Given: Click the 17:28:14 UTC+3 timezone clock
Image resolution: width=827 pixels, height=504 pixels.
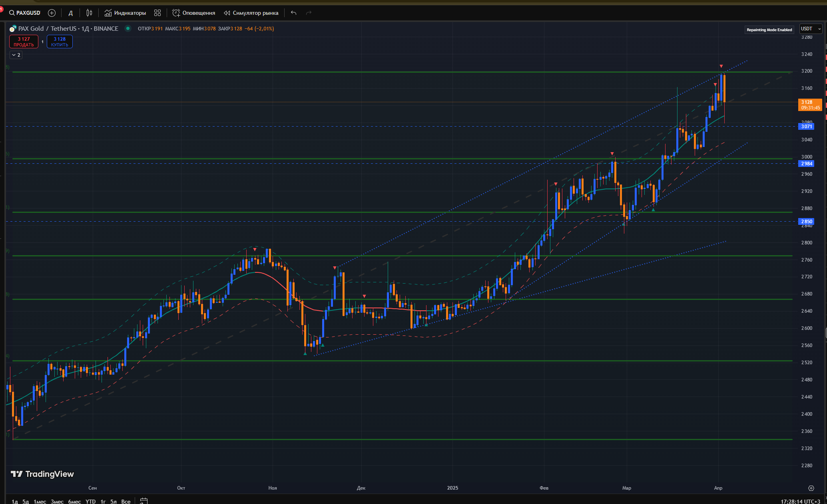Looking at the screenshot, I should pos(800,501).
